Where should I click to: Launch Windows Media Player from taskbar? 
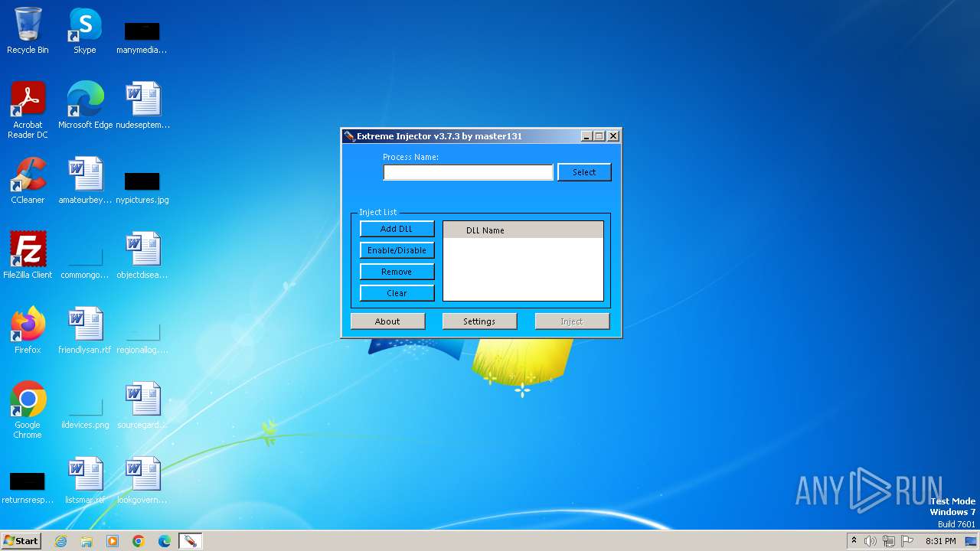coord(113,541)
